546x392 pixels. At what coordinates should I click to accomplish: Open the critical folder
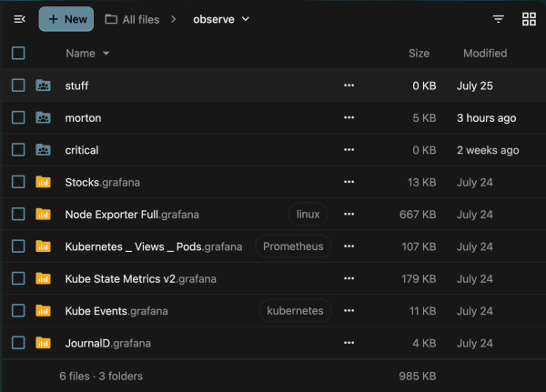pyautogui.click(x=82, y=150)
